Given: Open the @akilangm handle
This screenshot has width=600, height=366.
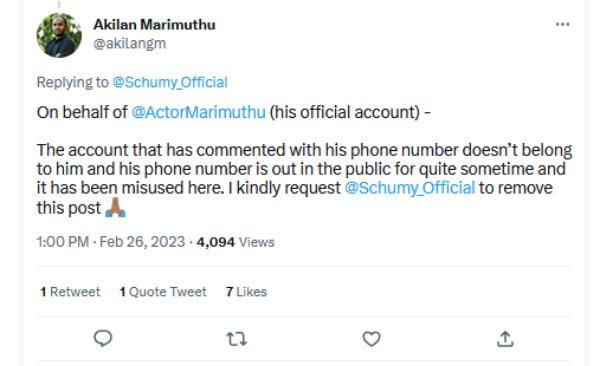Looking at the screenshot, I should [130, 44].
